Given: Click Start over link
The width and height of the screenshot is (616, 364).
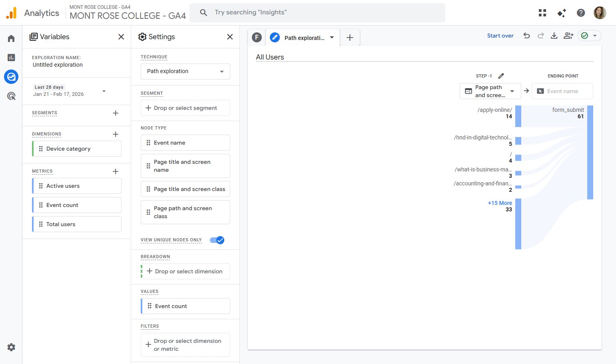Looking at the screenshot, I should 500,36.
